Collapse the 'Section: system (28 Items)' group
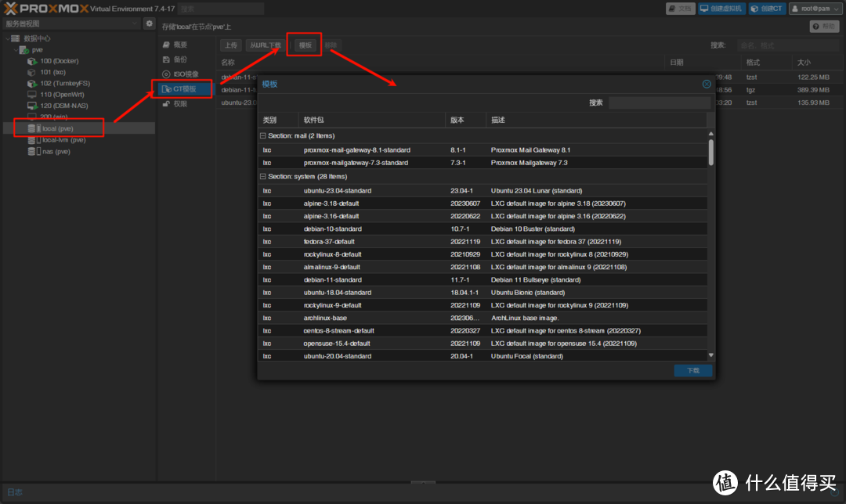 262,177
